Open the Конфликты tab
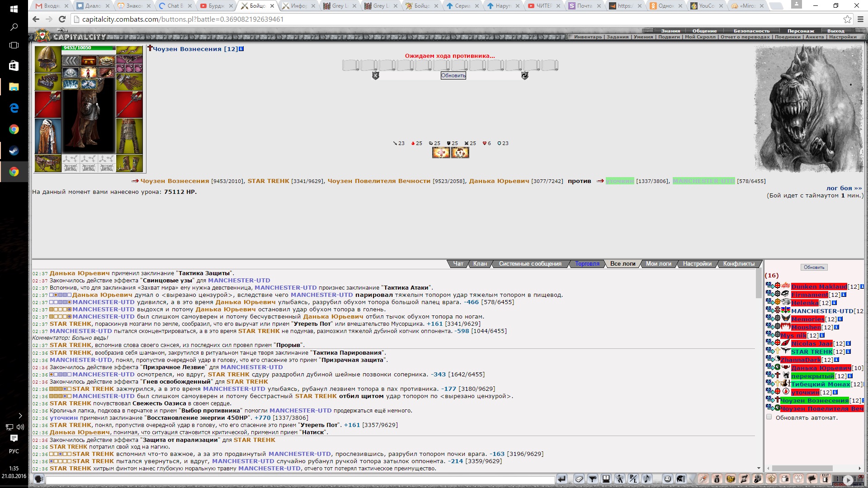The height and width of the screenshot is (488, 868). [739, 264]
